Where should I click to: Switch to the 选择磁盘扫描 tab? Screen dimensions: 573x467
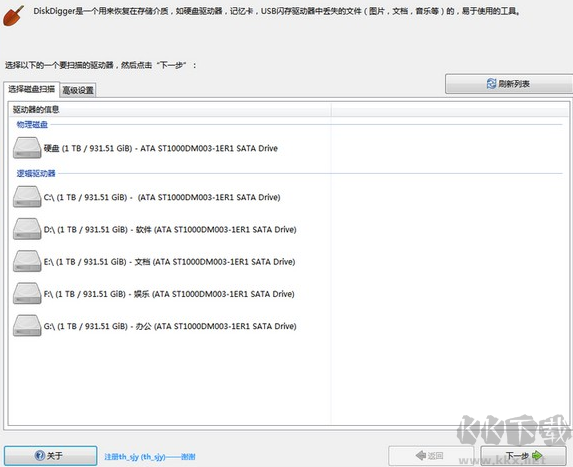click(x=31, y=89)
